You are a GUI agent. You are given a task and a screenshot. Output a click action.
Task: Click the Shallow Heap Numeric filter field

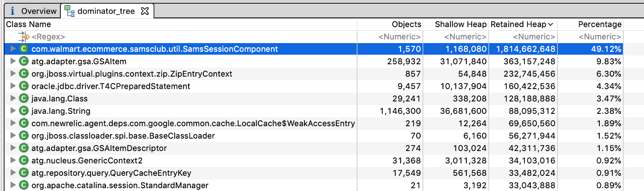click(465, 37)
